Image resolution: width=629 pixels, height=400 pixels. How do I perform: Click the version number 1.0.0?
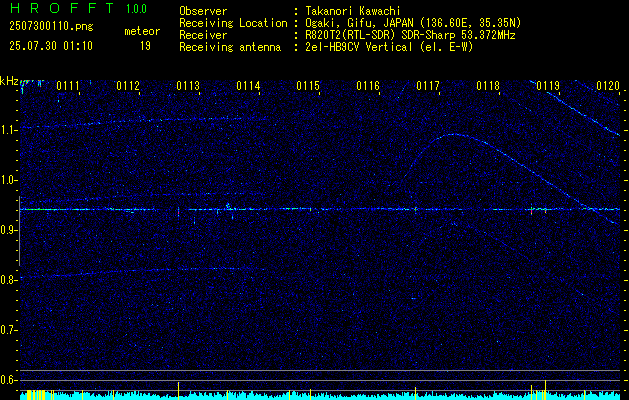136,9
